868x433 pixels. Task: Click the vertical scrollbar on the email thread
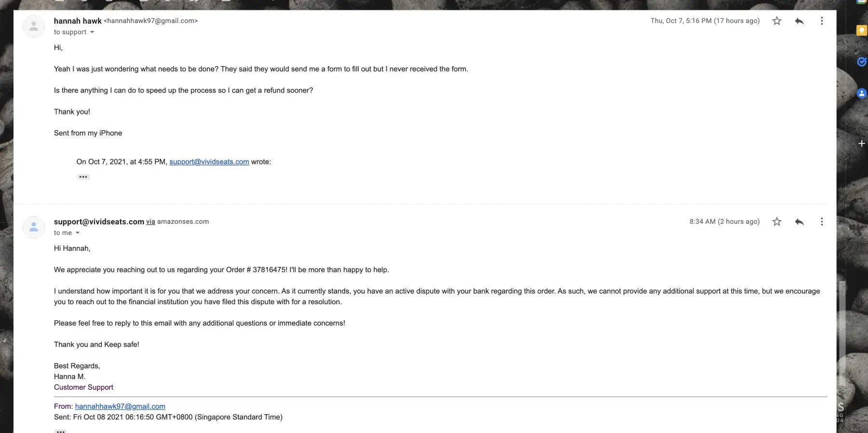click(842, 333)
